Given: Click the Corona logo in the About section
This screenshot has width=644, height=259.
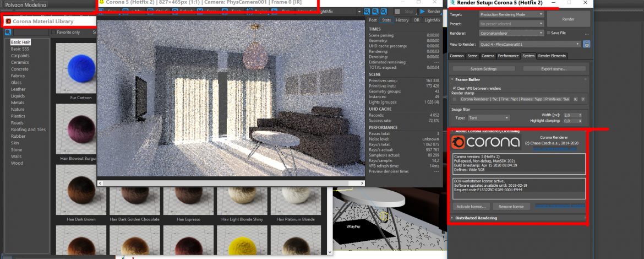Looking at the screenshot, I should pyautogui.click(x=485, y=142).
